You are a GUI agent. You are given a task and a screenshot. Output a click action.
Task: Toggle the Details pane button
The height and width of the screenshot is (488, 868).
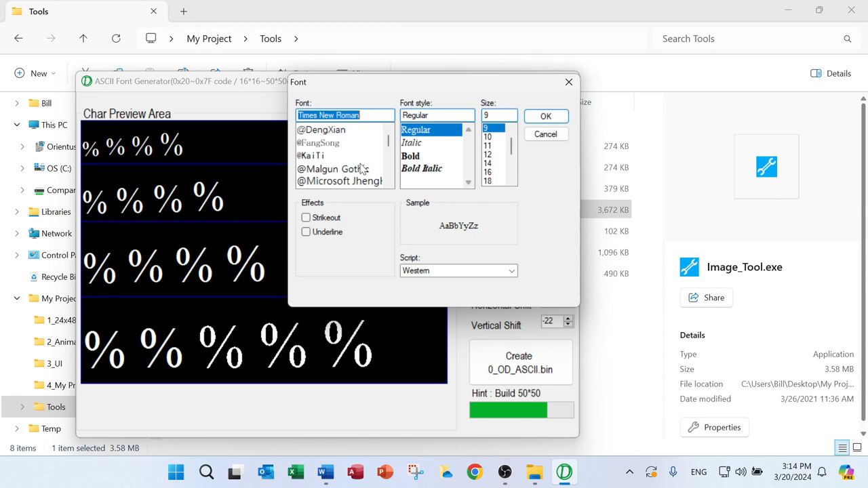831,73
